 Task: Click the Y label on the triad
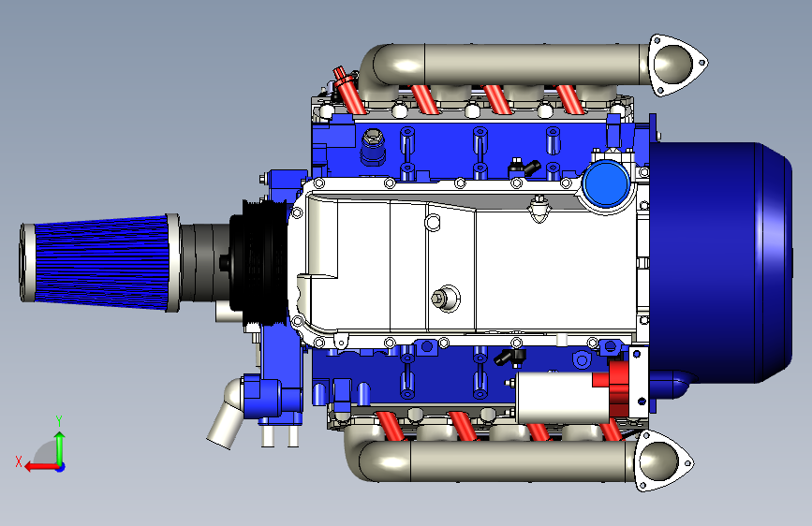[x=59, y=420]
